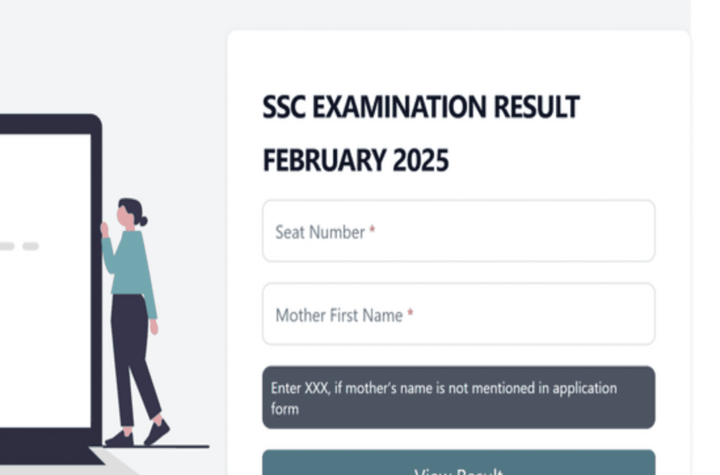Click the dark laptop base illustration

[x=51, y=446]
